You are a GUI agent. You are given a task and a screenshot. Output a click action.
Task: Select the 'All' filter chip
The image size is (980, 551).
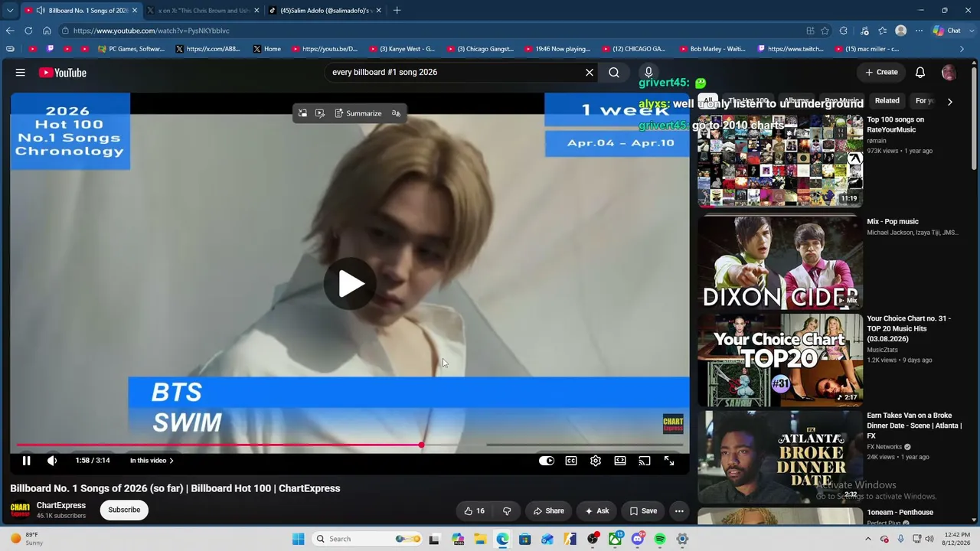click(x=708, y=100)
